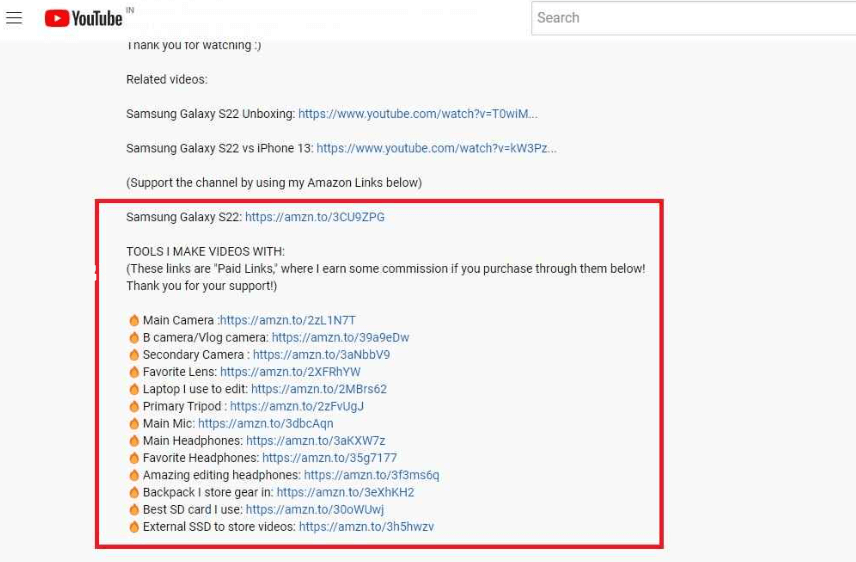This screenshot has width=856, height=562.
Task: Focus the Search input field
Action: tap(693, 18)
